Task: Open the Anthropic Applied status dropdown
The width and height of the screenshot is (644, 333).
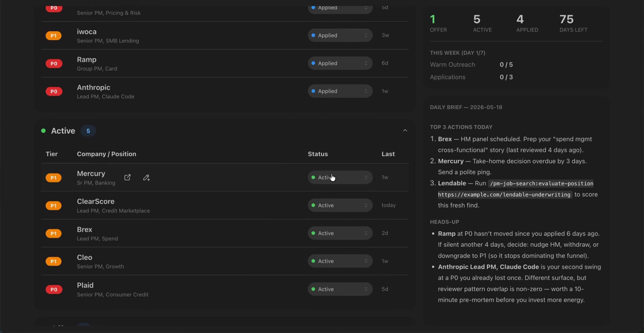Action: click(x=340, y=91)
